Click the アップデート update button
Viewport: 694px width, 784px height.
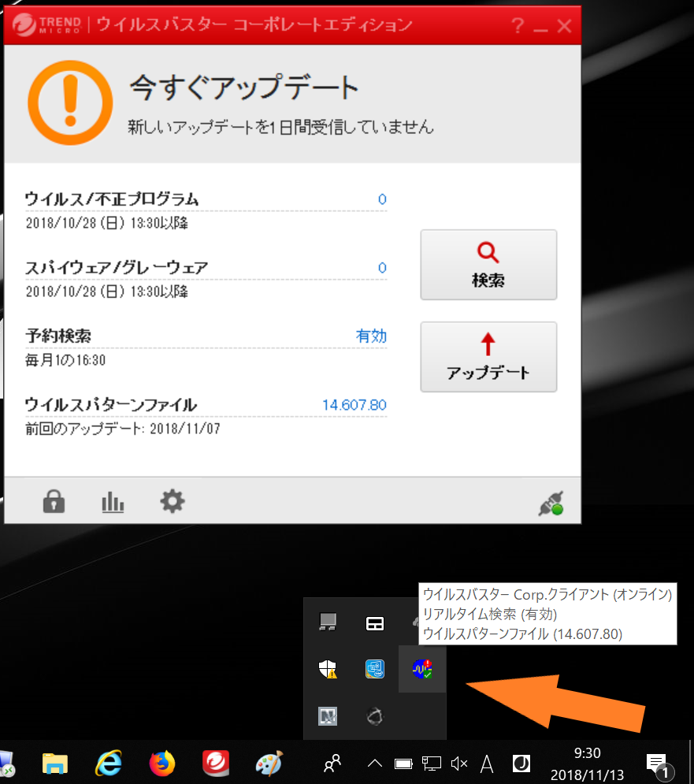488,357
